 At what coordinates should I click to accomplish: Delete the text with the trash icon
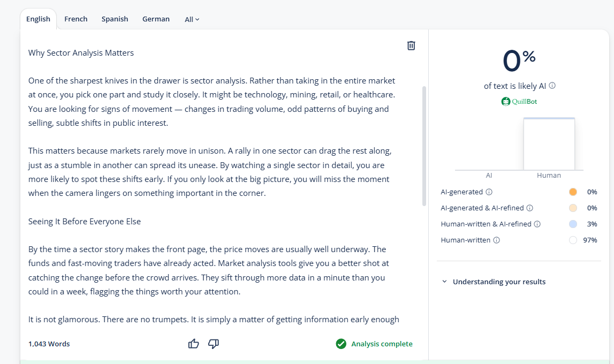(411, 46)
